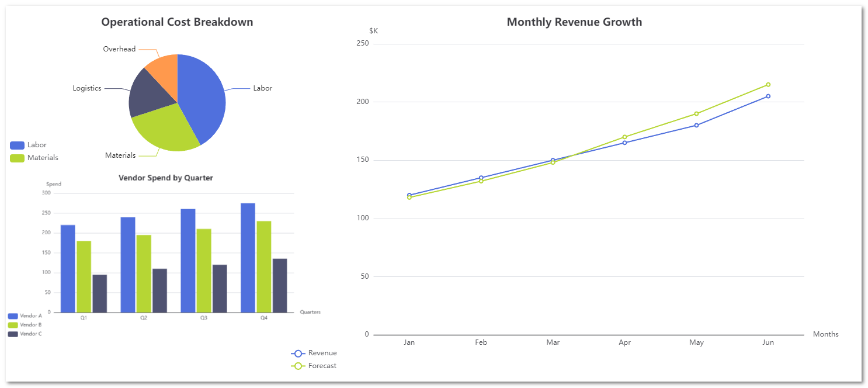
Task: Click the Overhead label on pie chart
Action: click(x=119, y=49)
